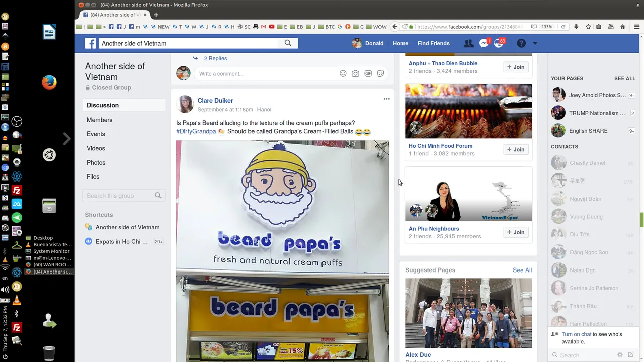Open the Messenger messages icon
Viewport: 644px width, 362px height.
[484, 43]
